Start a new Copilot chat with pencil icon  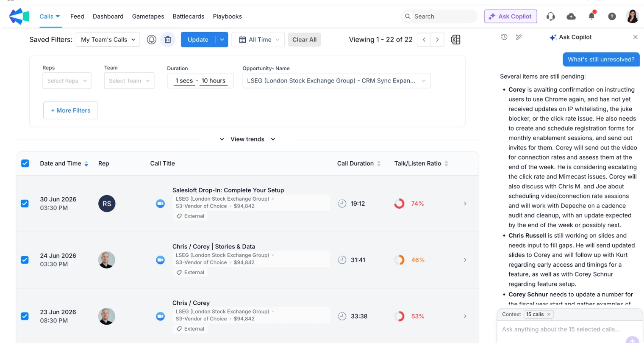pos(519,37)
